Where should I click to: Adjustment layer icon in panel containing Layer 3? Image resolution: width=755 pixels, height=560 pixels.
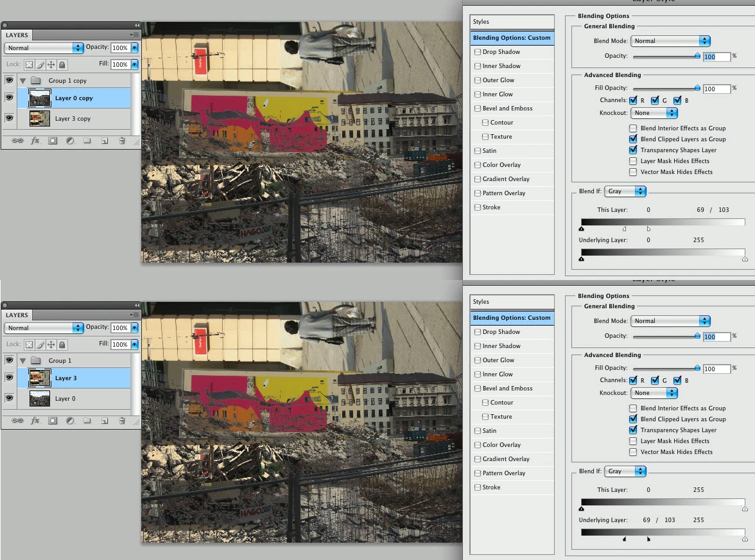(x=70, y=421)
